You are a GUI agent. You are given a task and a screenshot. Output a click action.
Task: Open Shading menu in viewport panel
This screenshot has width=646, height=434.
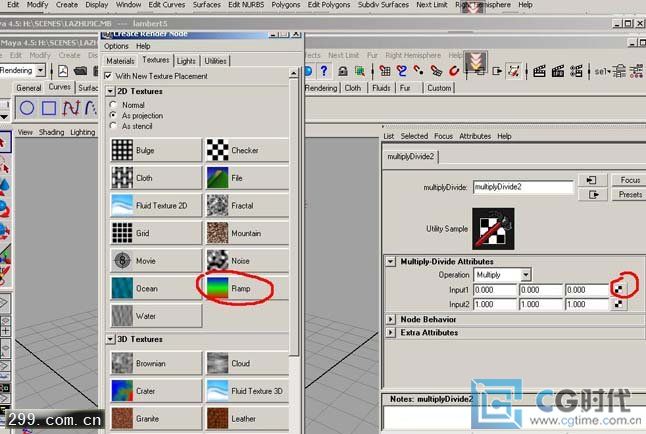point(51,132)
